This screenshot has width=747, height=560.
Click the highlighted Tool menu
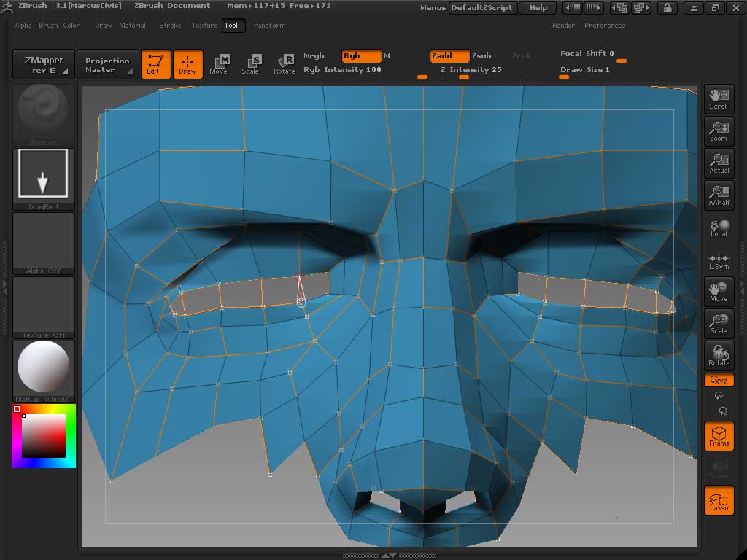(233, 26)
